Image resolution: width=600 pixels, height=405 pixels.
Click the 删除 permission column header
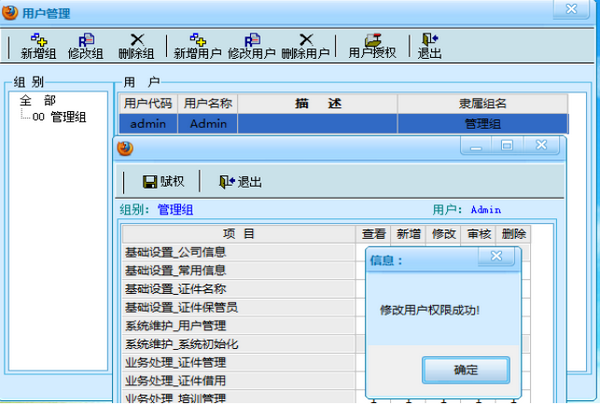click(x=514, y=234)
